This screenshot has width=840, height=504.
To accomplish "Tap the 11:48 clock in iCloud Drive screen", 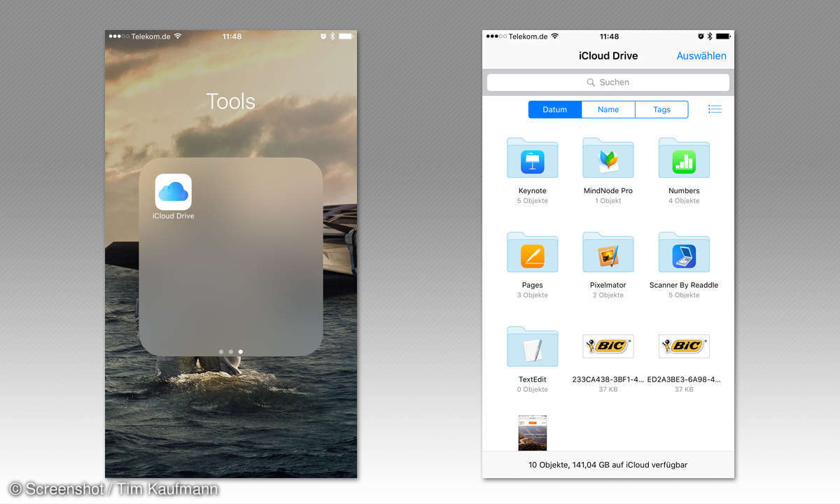I will [x=609, y=36].
